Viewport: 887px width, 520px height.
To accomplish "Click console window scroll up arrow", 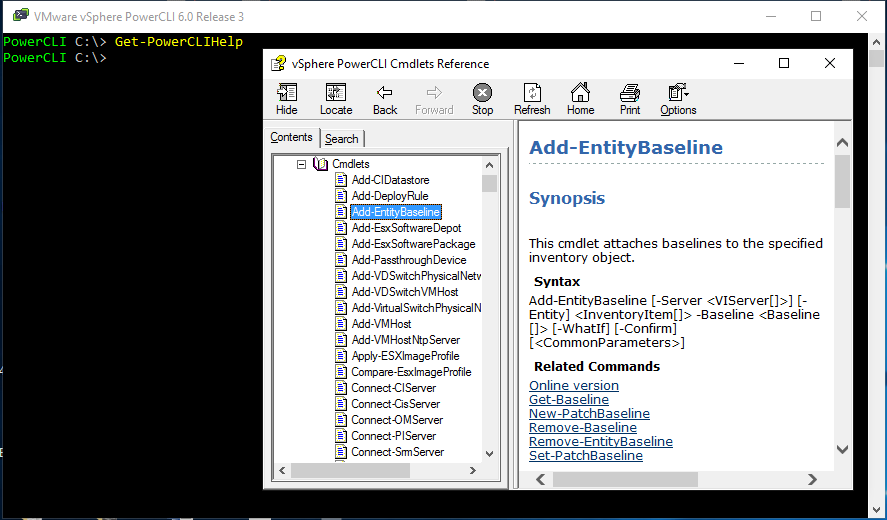I will click(876, 41).
